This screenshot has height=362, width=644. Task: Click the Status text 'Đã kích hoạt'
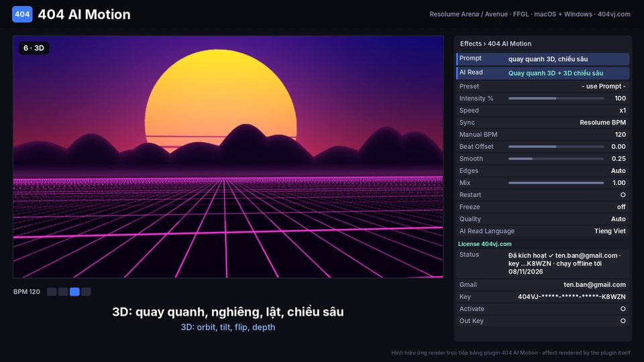point(527,255)
